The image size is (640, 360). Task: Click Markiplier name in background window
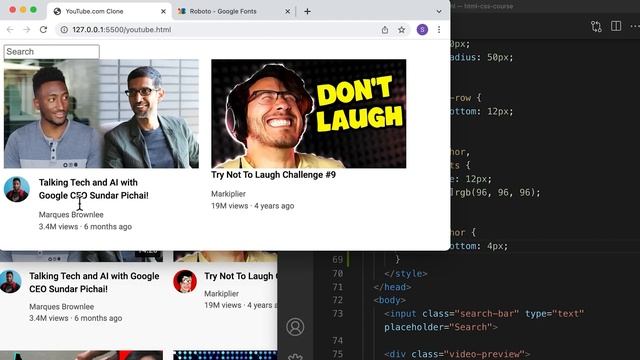click(221, 293)
